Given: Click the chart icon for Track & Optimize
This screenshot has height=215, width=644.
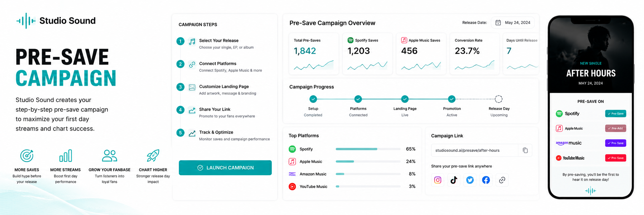Looking at the screenshot, I should click(x=192, y=133).
